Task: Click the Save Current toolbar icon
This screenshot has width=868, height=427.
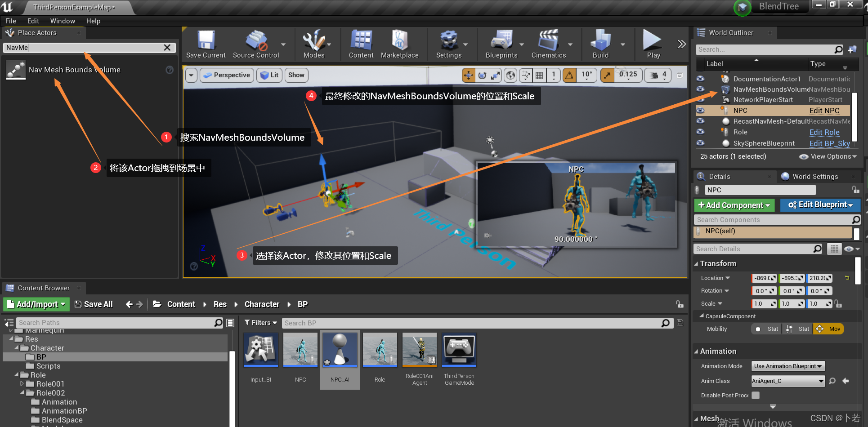Action: [206, 44]
